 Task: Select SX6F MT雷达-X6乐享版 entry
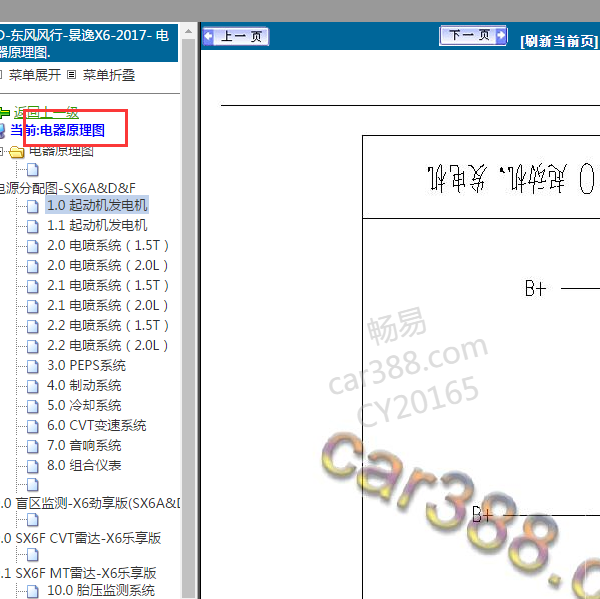point(78,573)
